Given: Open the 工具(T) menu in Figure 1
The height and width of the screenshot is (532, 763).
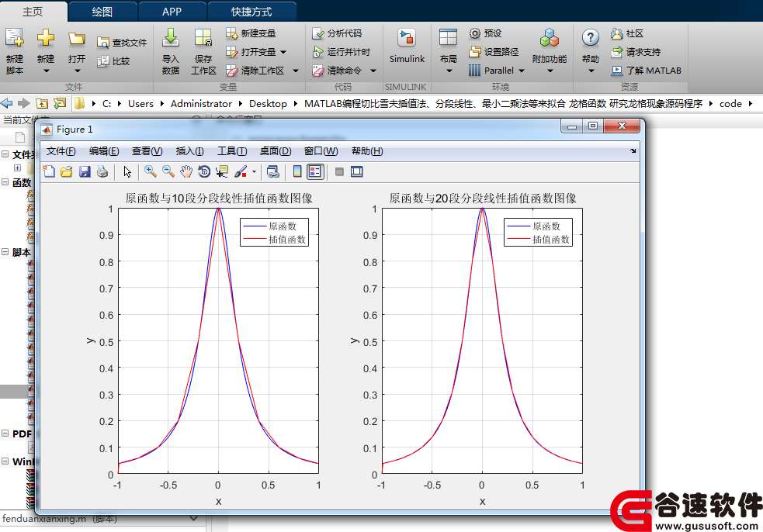Looking at the screenshot, I should pyautogui.click(x=232, y=151).
